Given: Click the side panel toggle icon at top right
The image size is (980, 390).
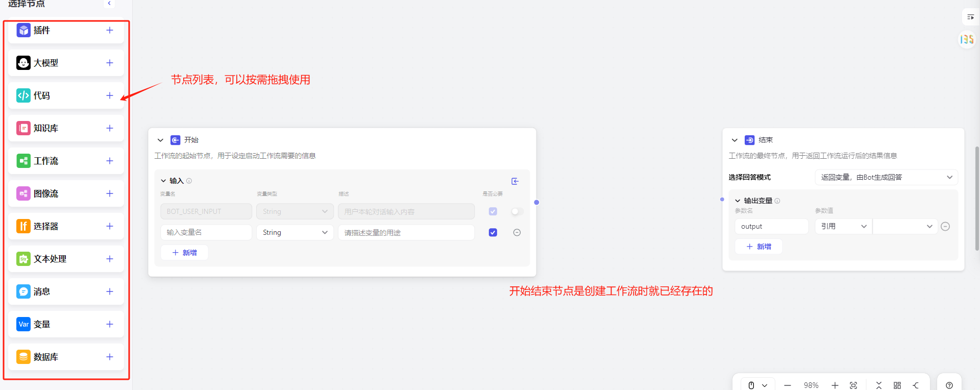Looking at the screenshot, I should coord(970,17).
